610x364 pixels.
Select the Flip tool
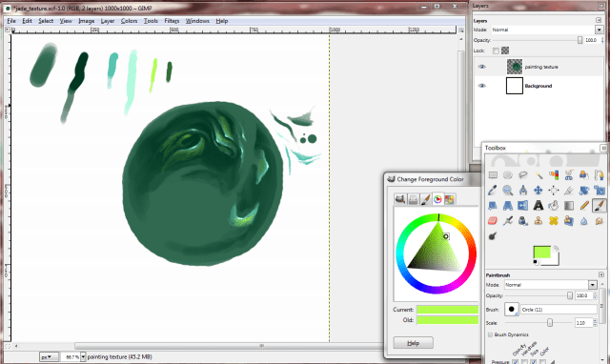(523, 205)
